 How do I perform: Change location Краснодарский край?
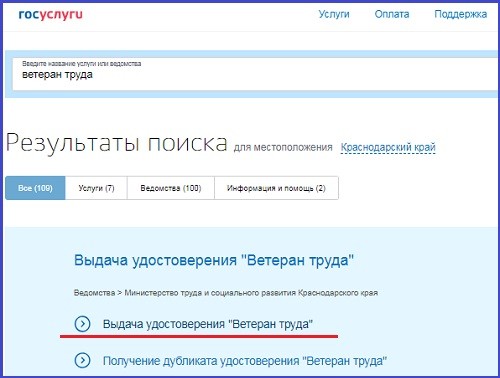click(388, 147)
